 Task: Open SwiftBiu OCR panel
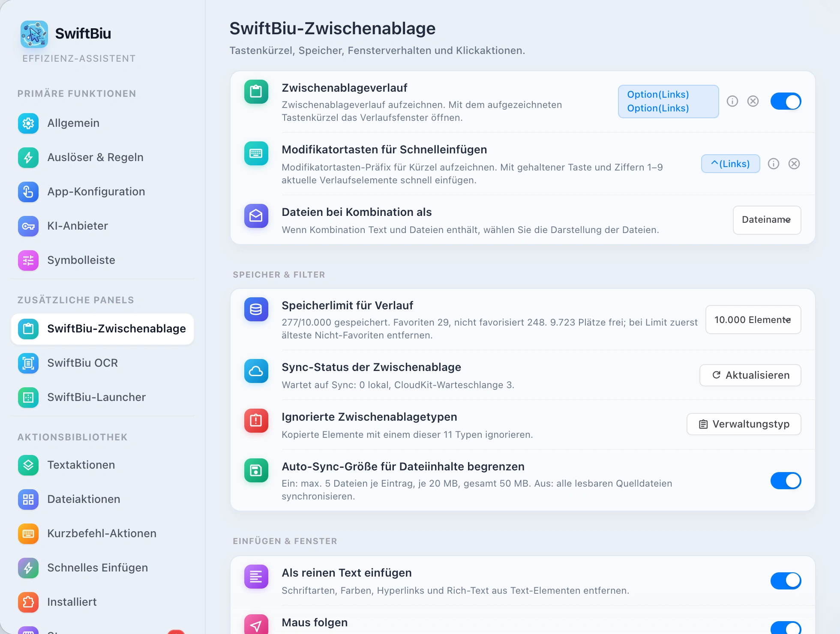[x=102, y=363]
